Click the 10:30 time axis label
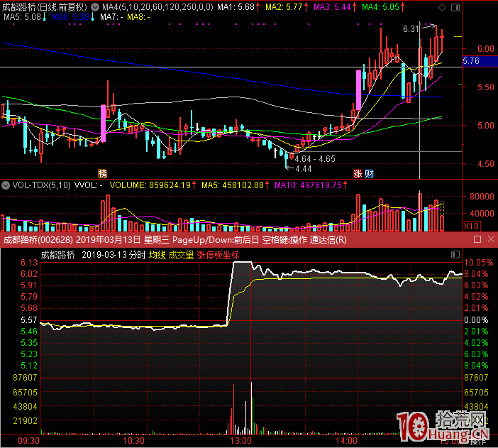Viewport: 498px width, 448px height. (133, 441)
